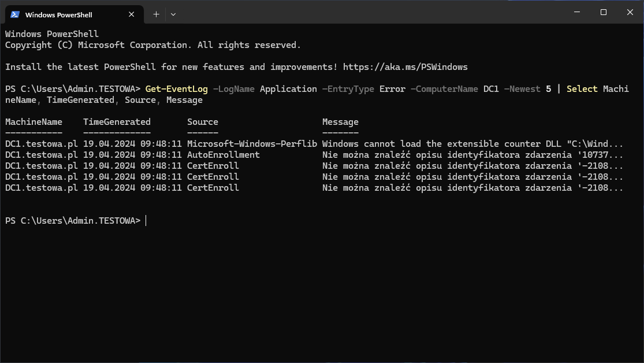This screenshot has height=363, width=644.
Task: Expand the new tab profile dropdown
Action: 173,14
